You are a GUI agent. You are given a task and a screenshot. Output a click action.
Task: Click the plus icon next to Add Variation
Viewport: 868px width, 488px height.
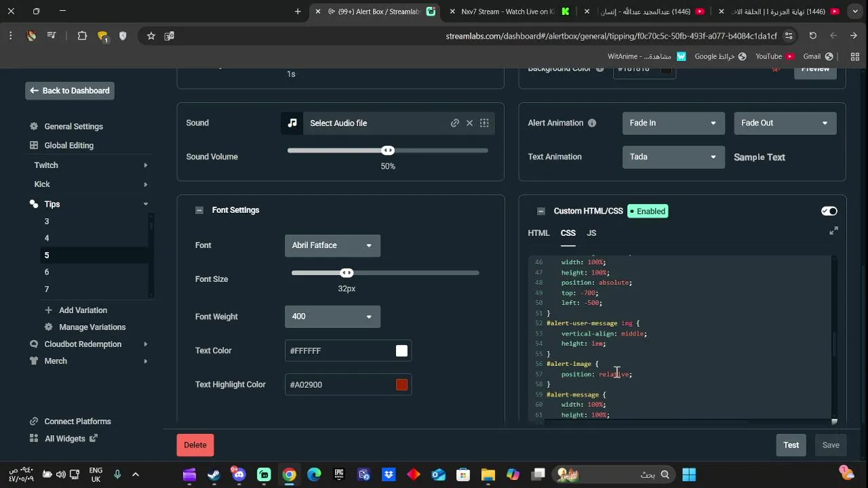(x=48, y=310)
